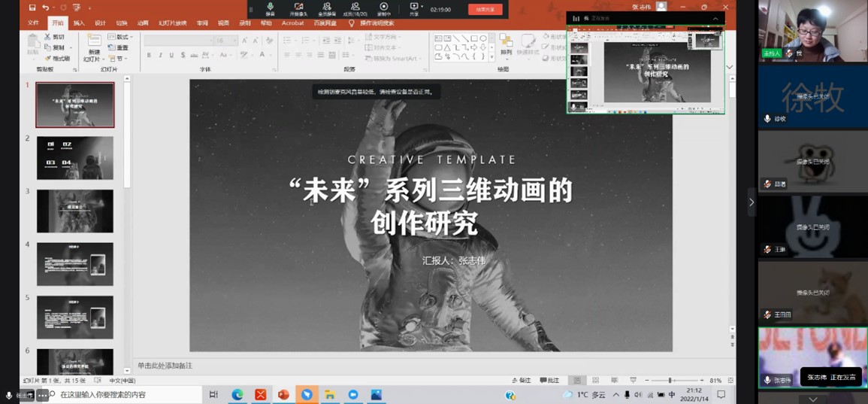The width and height of the screenshot is (868, 404).
Task: Select slide 2 thumbnail
Action: click(x=75, y=158)
